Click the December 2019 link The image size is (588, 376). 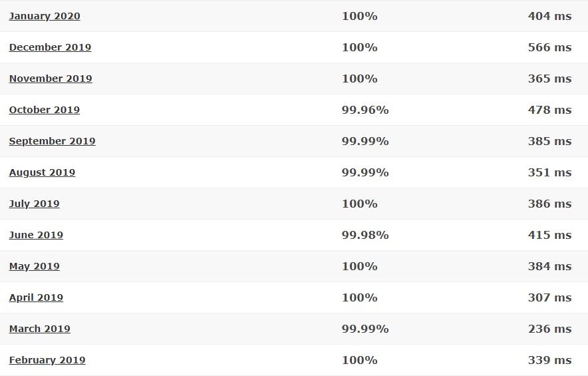pos(50,47)
